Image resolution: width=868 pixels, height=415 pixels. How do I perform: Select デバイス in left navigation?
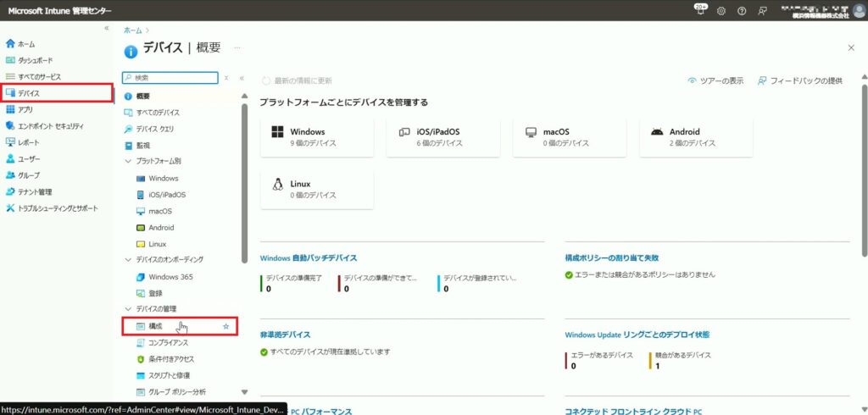[x=57, y=93]
